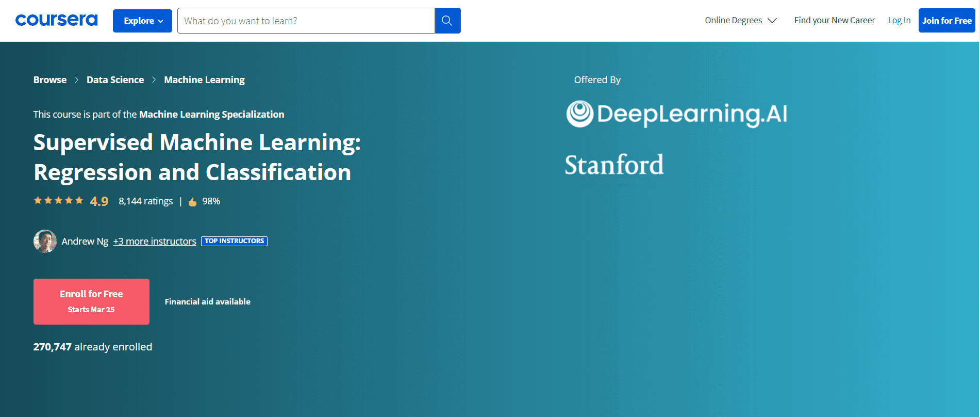Click the course title Supervised Machine Learning
Screen dimensions: 980x417
(197, 157)
